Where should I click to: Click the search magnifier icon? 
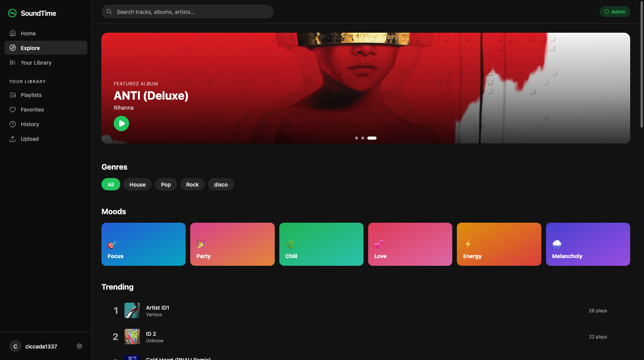(x=109, y=12)
